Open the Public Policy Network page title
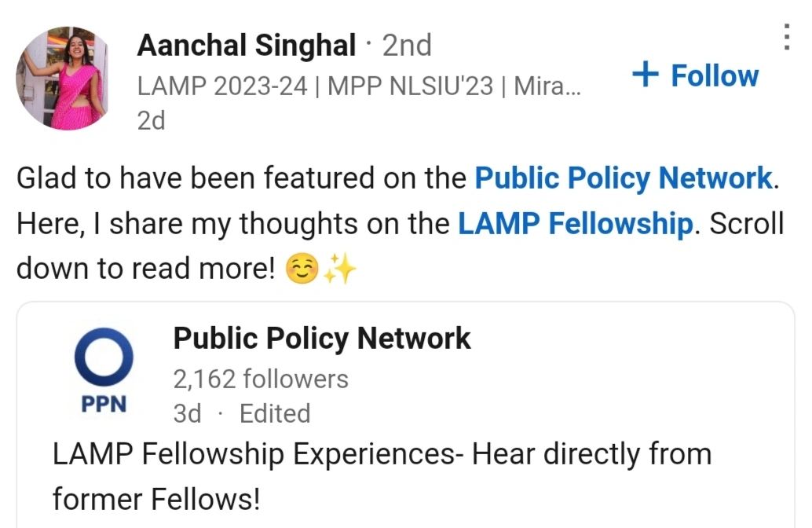Viewport: 812px width, 528px height. [322, 339]
